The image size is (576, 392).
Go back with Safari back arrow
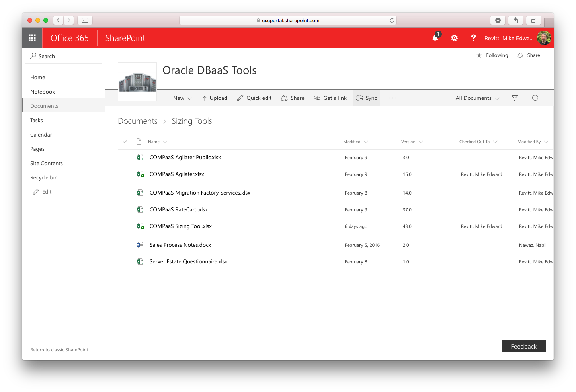click(x=58, y=20)
